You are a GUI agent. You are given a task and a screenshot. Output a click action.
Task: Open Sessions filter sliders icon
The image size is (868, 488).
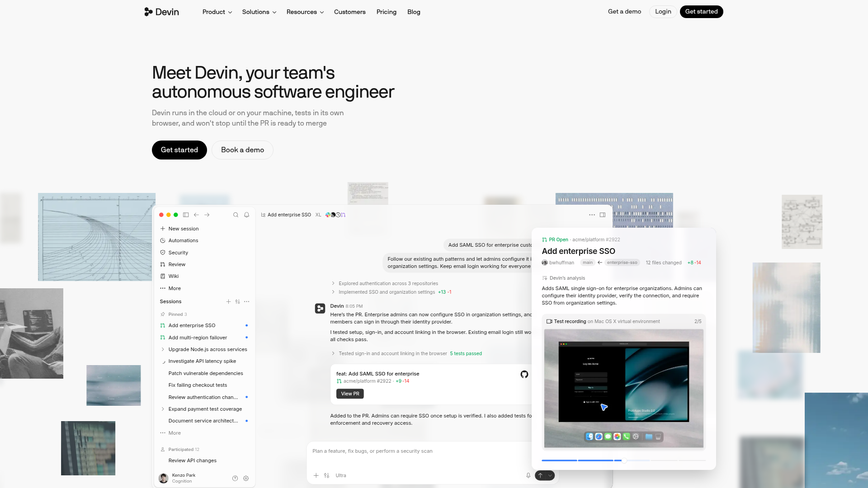tap(237, 302)
